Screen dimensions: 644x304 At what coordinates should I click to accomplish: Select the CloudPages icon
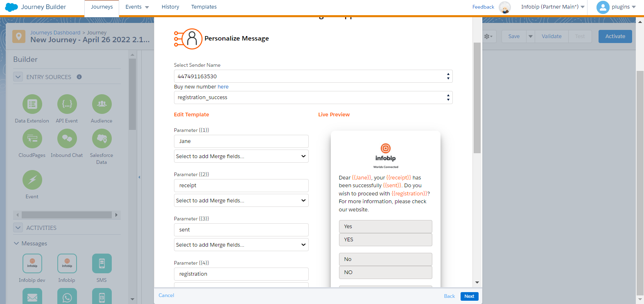[x=32, y=139]
